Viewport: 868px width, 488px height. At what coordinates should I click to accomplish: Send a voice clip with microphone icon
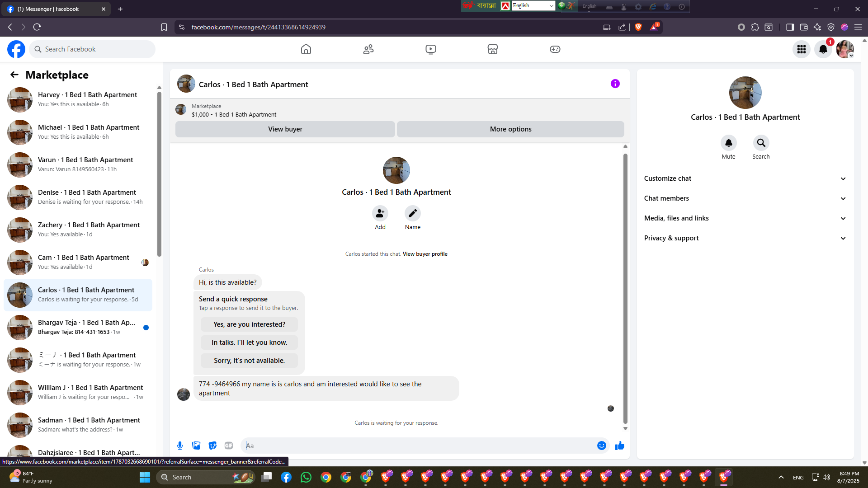[x=180, y=446]
